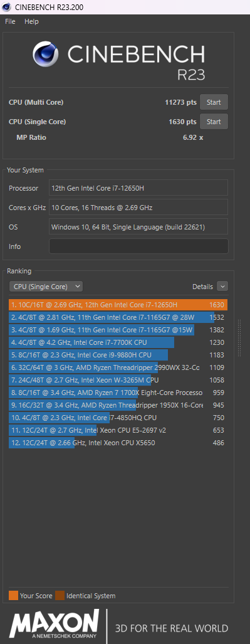
Task: Select the i7-1165G7 @ 28W ranking entry
Action: [x=118, y=317]
